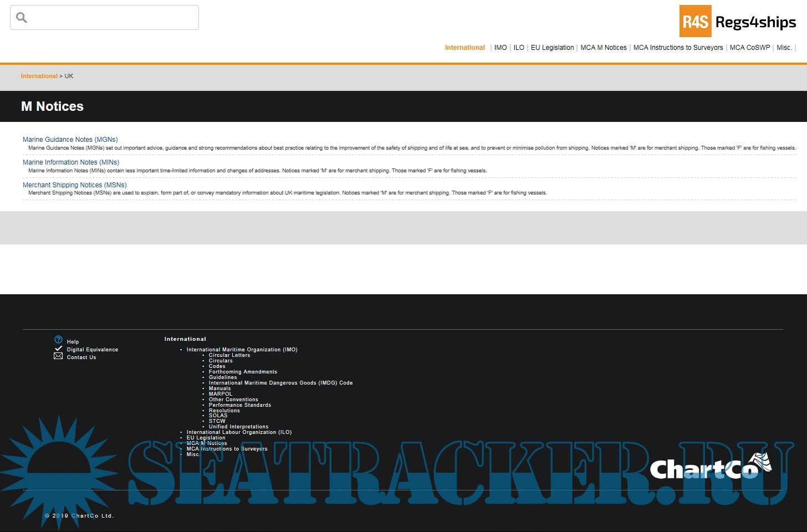
Task: Open Marine Guidance Notes (MGNs) link
Action: tap(70, 140)
